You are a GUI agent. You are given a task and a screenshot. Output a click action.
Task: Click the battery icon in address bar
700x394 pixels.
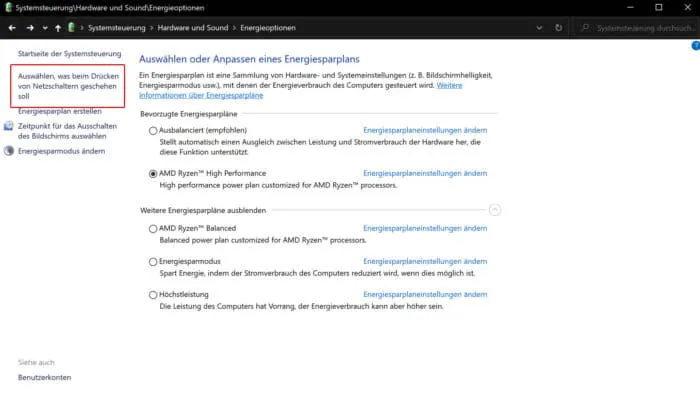(x=71, y=27)
